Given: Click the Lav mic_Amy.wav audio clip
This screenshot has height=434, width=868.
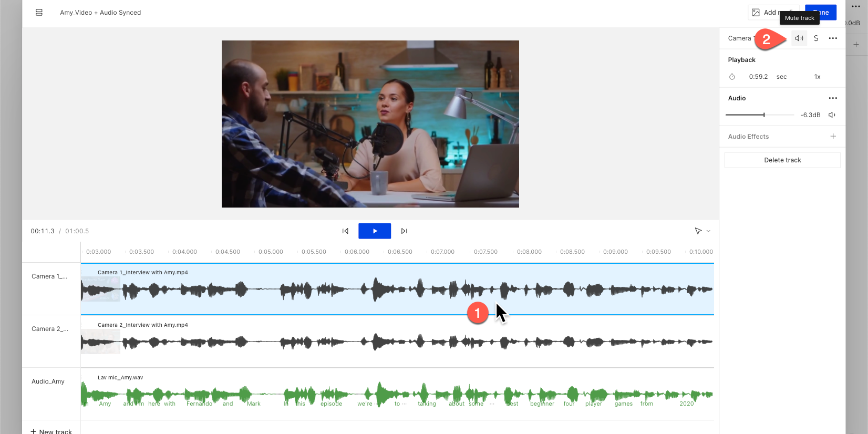Looking at the screenshot, I should tap(397, 394).
